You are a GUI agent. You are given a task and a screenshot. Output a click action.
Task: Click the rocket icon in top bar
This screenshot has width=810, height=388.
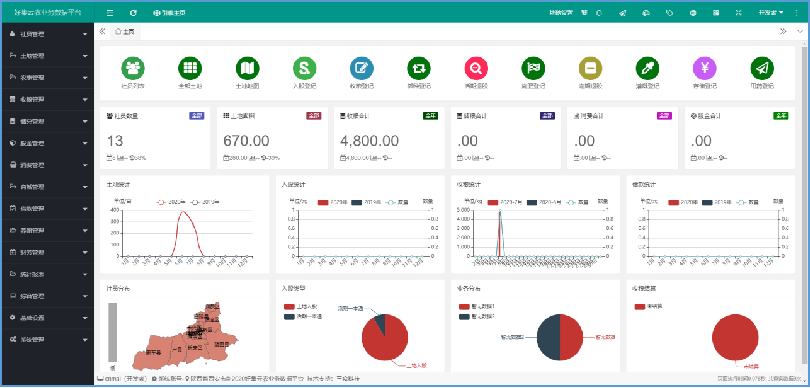(x=622, y=12)
